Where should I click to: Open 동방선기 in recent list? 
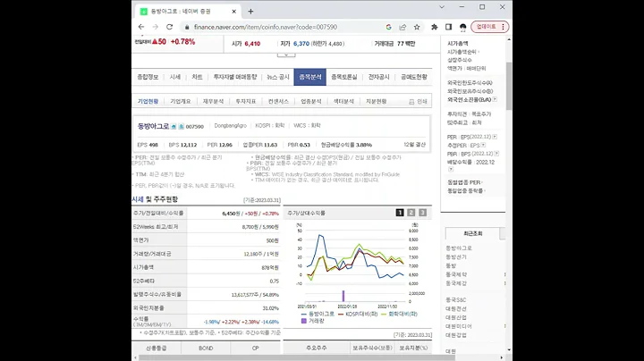pos(456,256)
